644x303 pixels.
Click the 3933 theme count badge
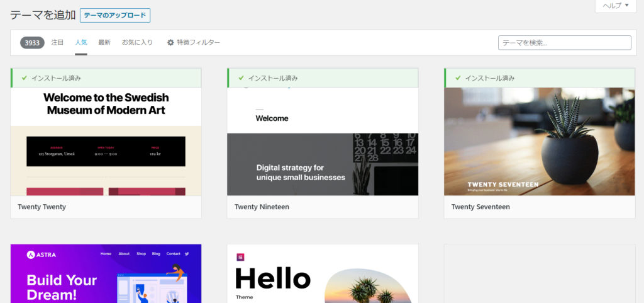click(33, 43)
